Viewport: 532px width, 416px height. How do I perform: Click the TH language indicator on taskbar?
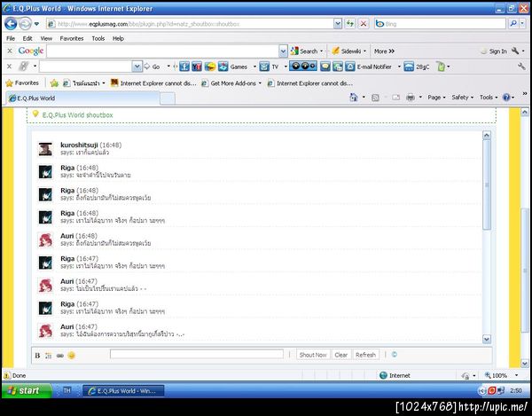[x=66, y=390]
